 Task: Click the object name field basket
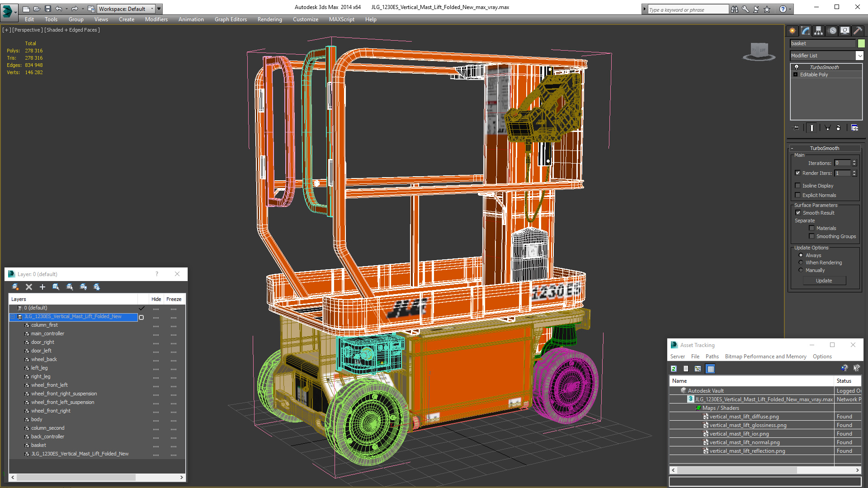[x=823, y=43]
